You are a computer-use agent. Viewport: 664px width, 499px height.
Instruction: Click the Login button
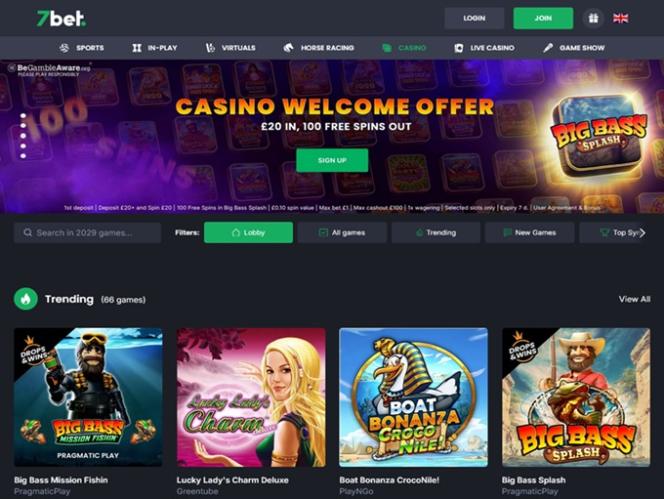click(474, 18)
